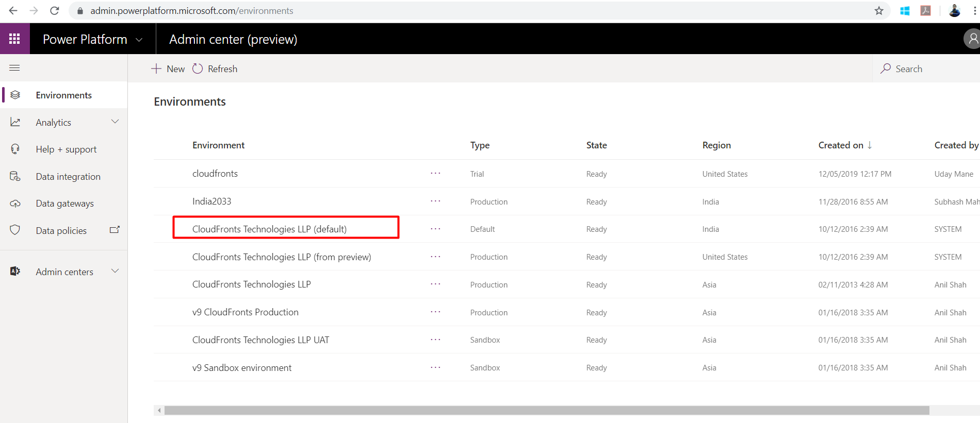Viewport: 980px width, 423px height.
Task: Open more options for LLP UAT row
Action: [436, 340]
